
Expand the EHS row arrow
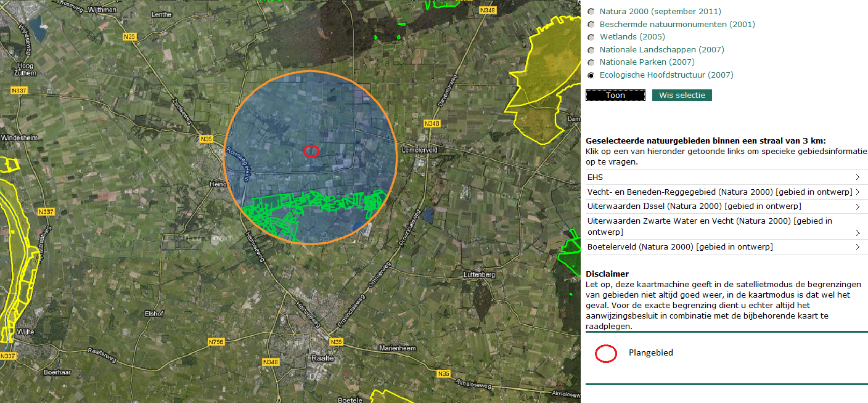tap(858, 177)
